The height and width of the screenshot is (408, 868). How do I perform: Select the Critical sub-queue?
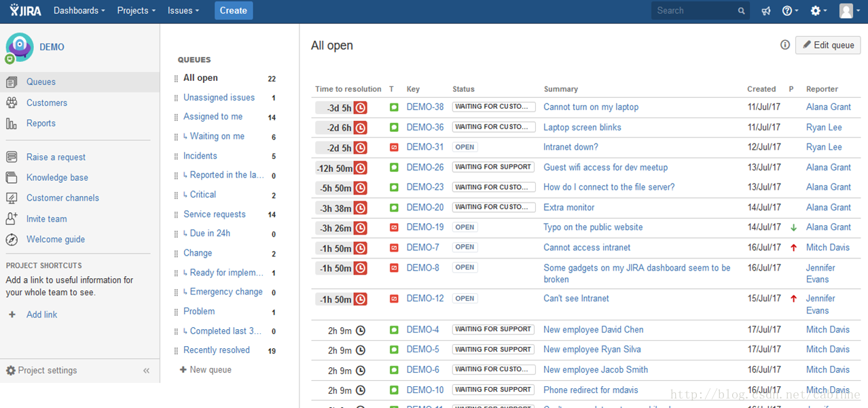pos(203,194)
